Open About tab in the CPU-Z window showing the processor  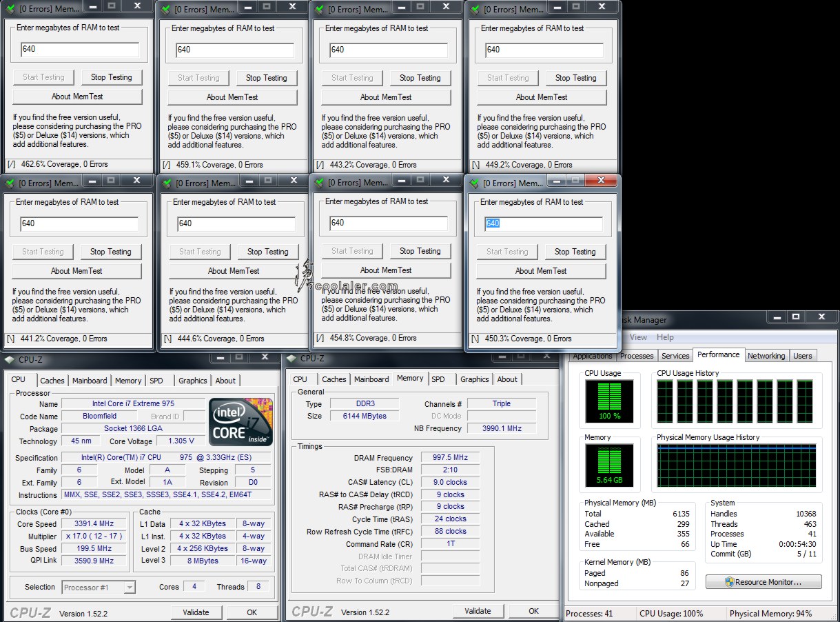tap(225, 381)
